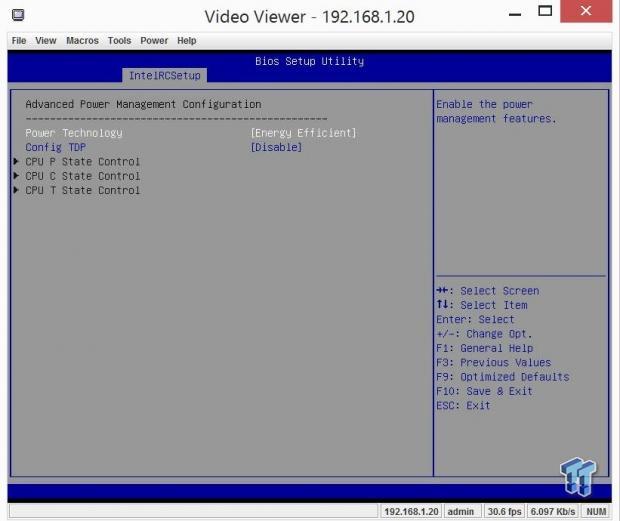Click the 192.168.1.20 status bar field
The image size is (620, 521).
411,511
